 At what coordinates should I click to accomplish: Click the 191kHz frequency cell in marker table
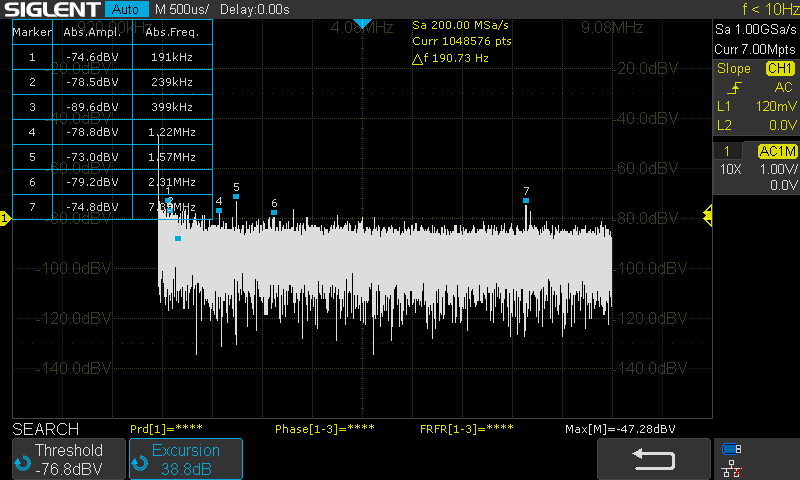click(x=172, y=57)
